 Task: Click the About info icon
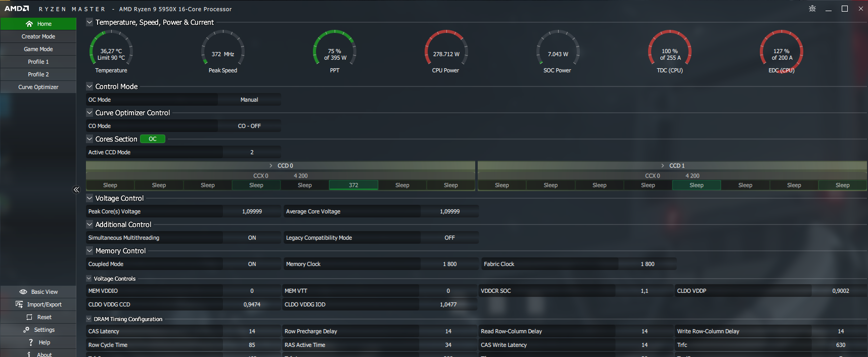click(29, 354)
